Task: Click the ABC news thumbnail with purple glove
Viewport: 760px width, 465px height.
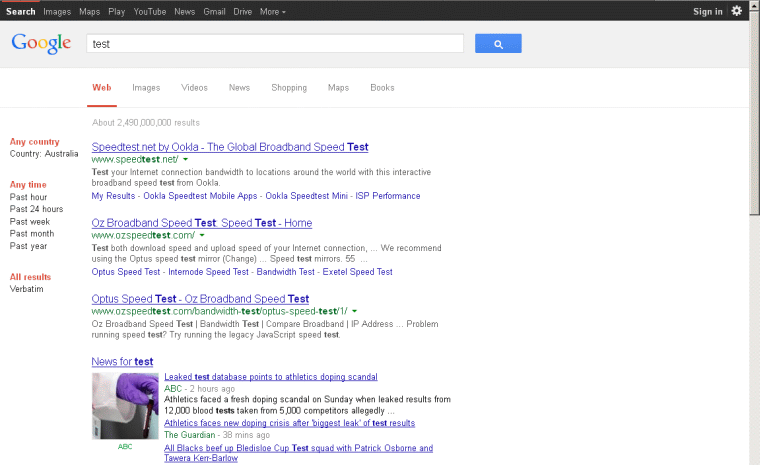Action: tap(125, 406)
